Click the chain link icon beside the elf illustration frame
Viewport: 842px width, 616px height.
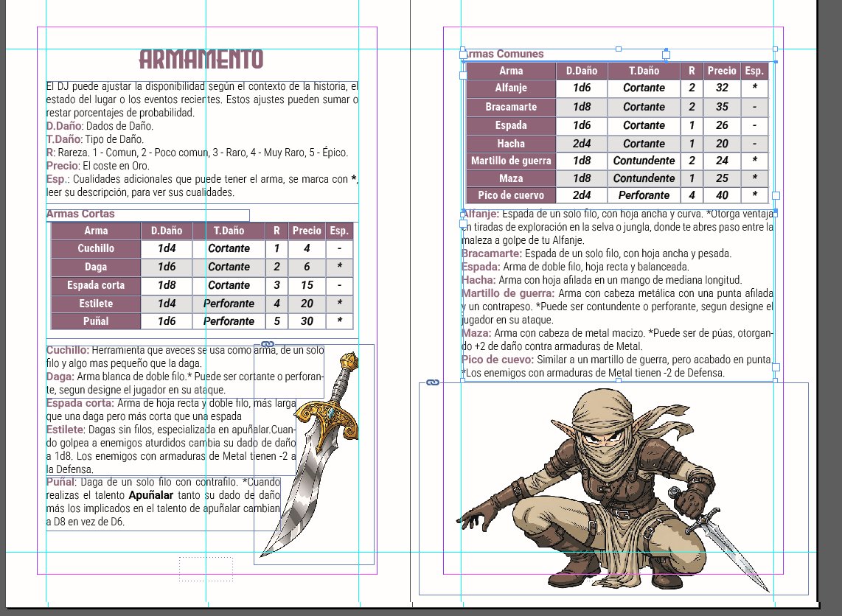tap(431, 382)
